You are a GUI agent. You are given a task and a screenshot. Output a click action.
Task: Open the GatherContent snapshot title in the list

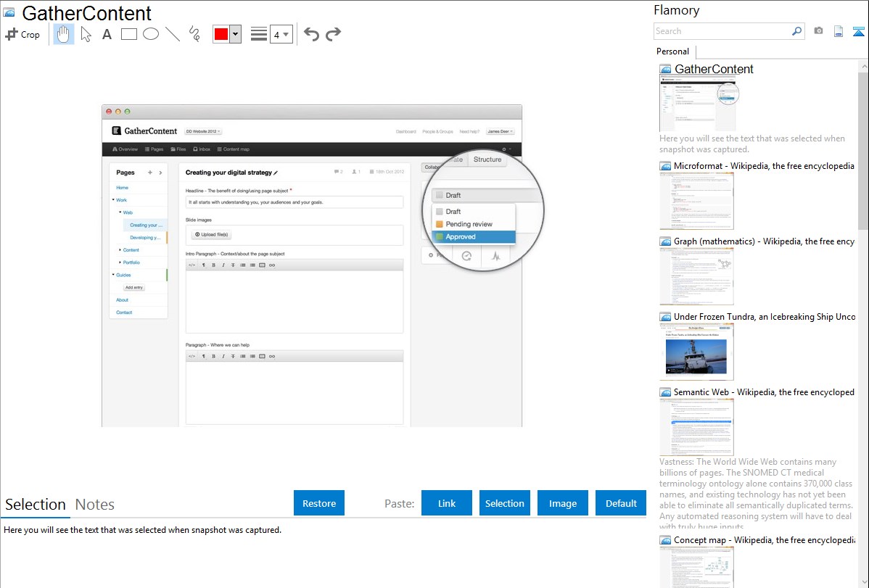pyautogui.click(x=714, y=70)
